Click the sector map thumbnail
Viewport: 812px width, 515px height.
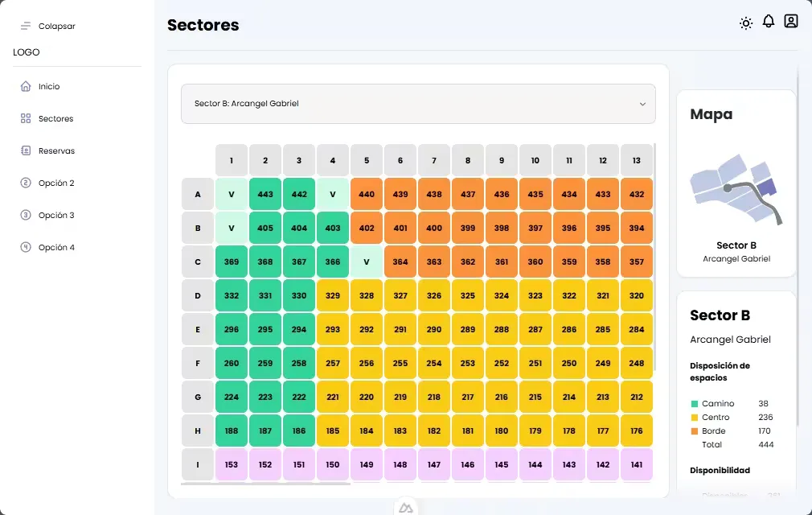(736, 191)
